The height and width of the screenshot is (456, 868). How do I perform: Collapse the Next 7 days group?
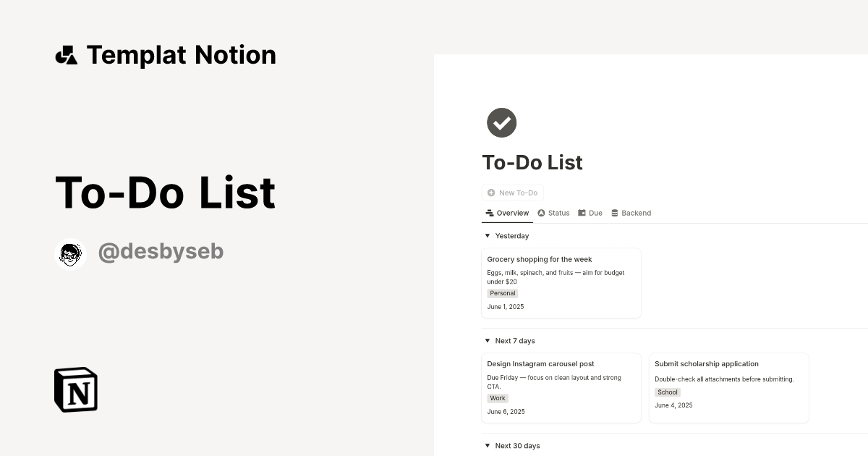tap(487, 340)
